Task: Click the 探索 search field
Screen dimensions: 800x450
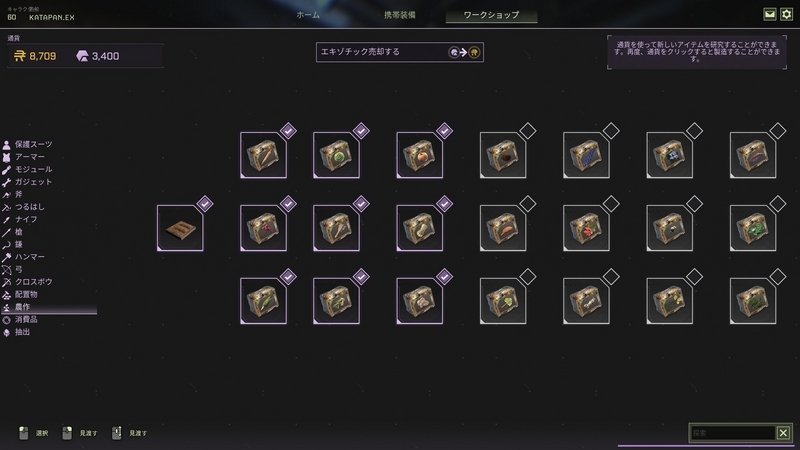Action: (733, 433)
